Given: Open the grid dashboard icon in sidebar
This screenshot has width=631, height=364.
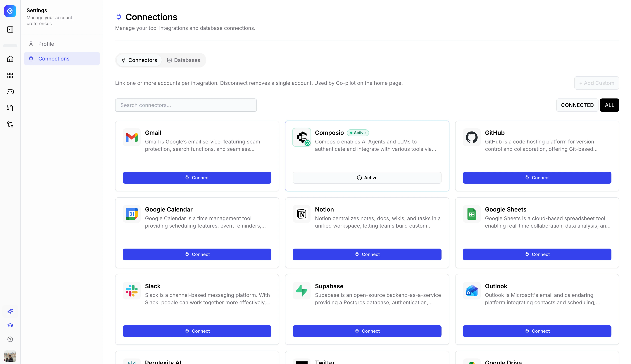Looking at the screenshot, I should click(10, 75).
